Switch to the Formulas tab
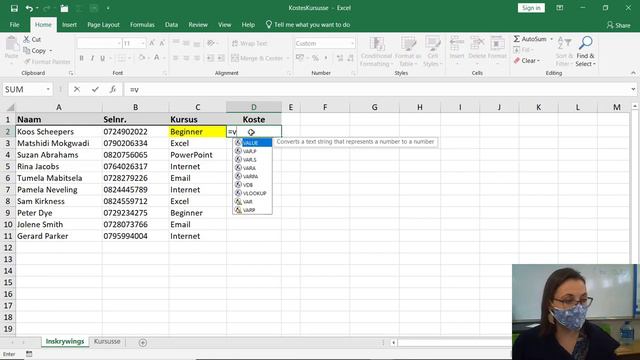Viewport: 640px width, 360px height. [x=142, y=25]
